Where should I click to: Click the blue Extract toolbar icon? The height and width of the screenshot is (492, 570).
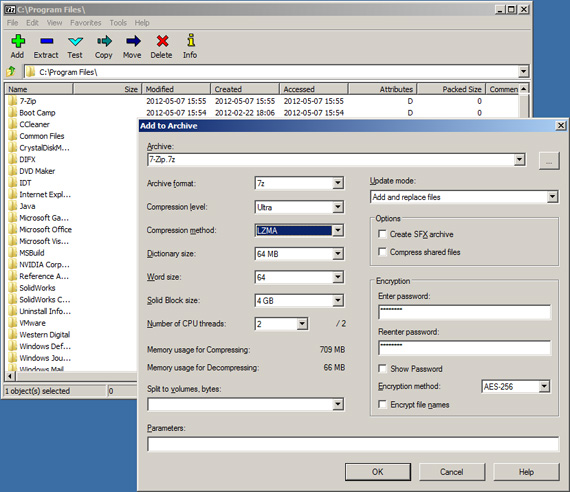47,41
